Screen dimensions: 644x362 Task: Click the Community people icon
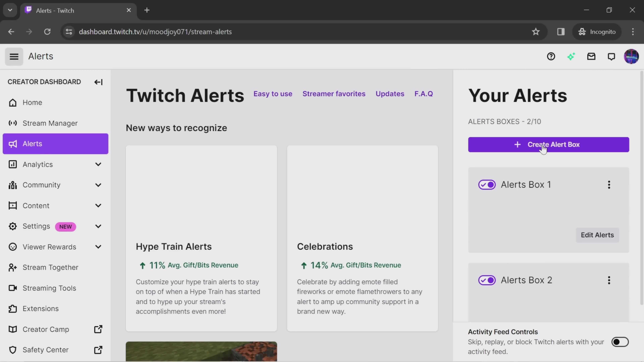(13, 185)
